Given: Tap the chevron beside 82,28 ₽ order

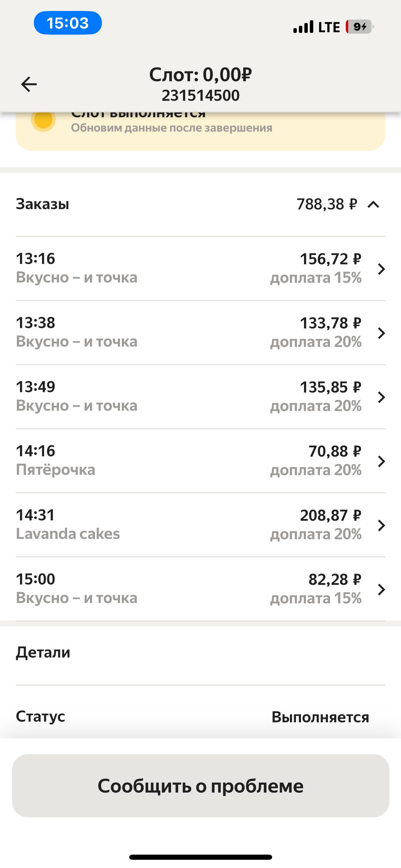Looking at the screenshot, I should tap(381, 589).
